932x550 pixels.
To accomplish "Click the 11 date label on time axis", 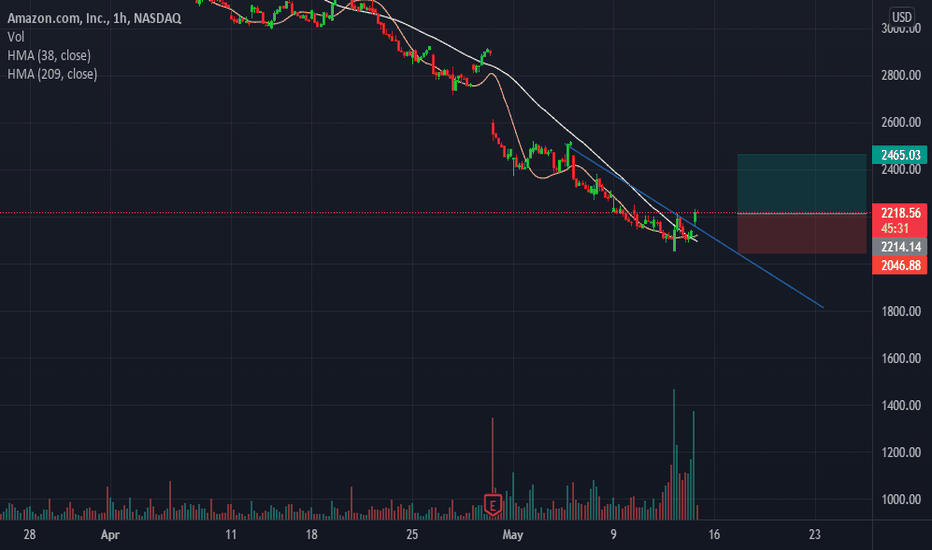I will [231, 535].
